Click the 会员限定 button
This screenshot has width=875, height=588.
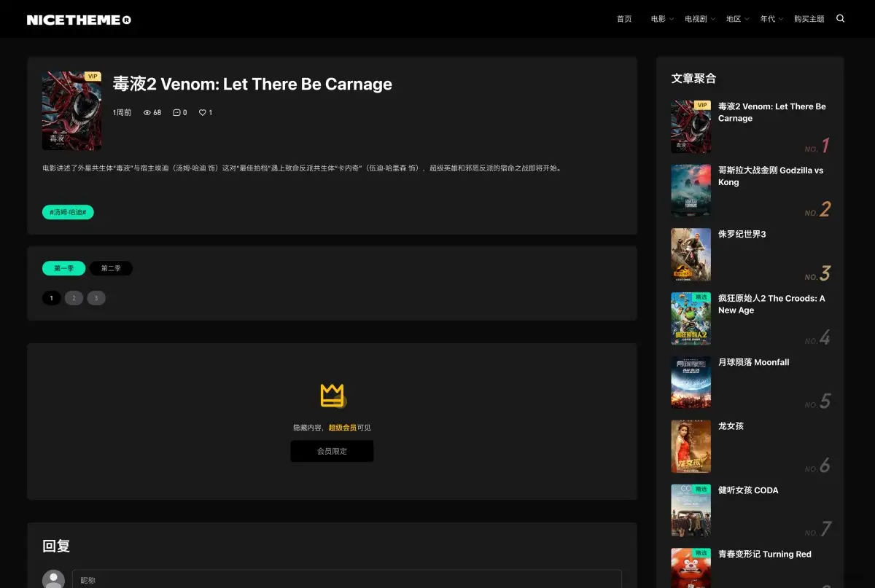(x=332, y=451)
